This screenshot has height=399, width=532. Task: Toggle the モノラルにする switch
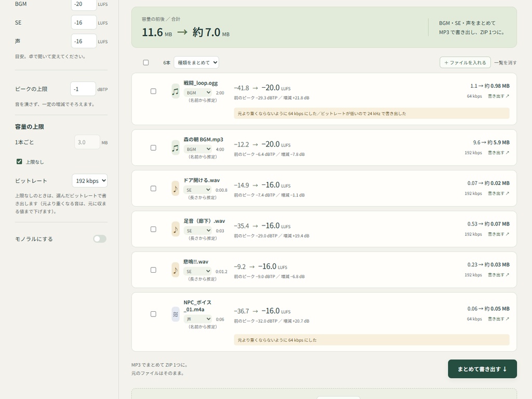tap(100, 239)
